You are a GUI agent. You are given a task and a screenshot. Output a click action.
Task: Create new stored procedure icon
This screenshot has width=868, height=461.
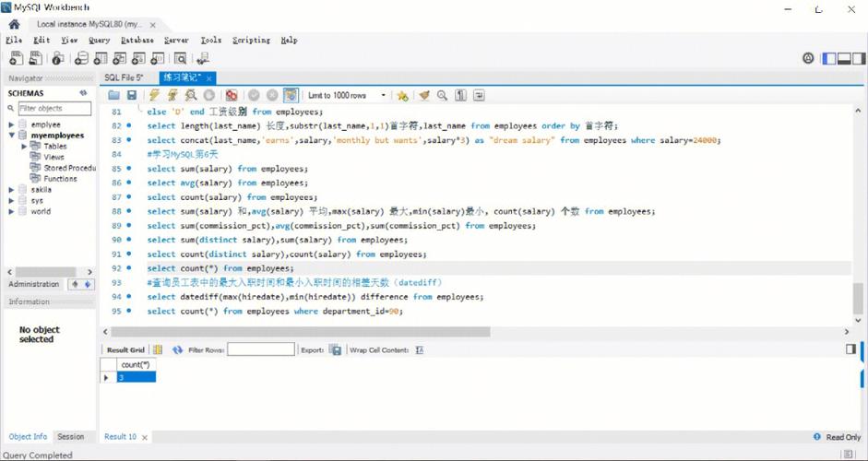click(138, 58)
